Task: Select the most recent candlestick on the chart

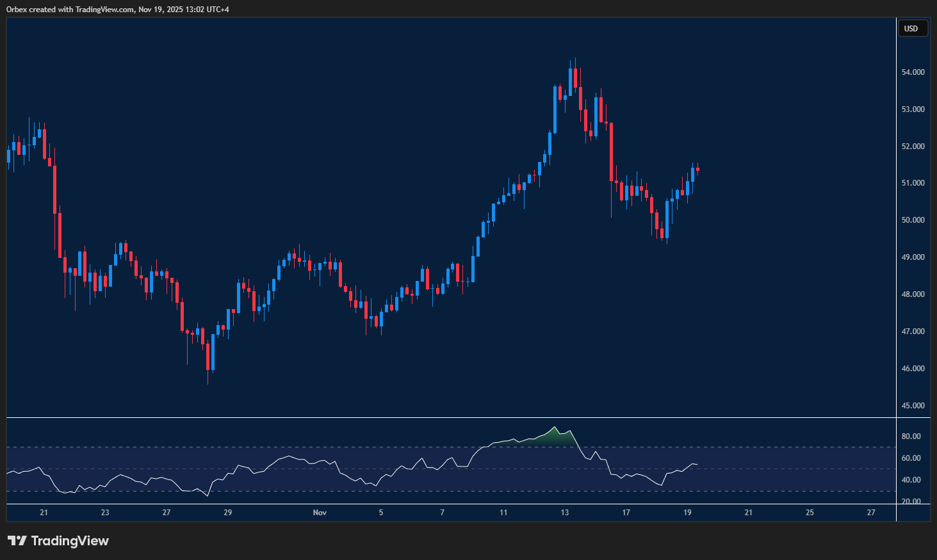Action: (x=697, y=170)
